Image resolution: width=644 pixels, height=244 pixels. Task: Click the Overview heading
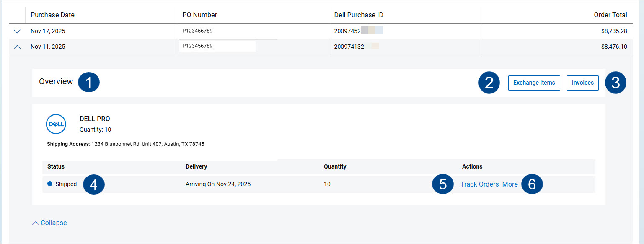(56, 82)
